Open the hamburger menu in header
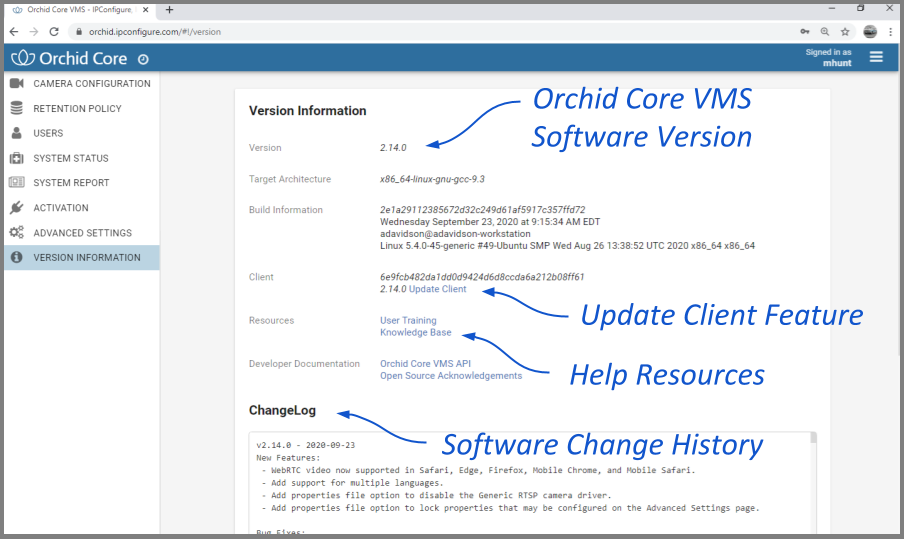 coord(876,57)
